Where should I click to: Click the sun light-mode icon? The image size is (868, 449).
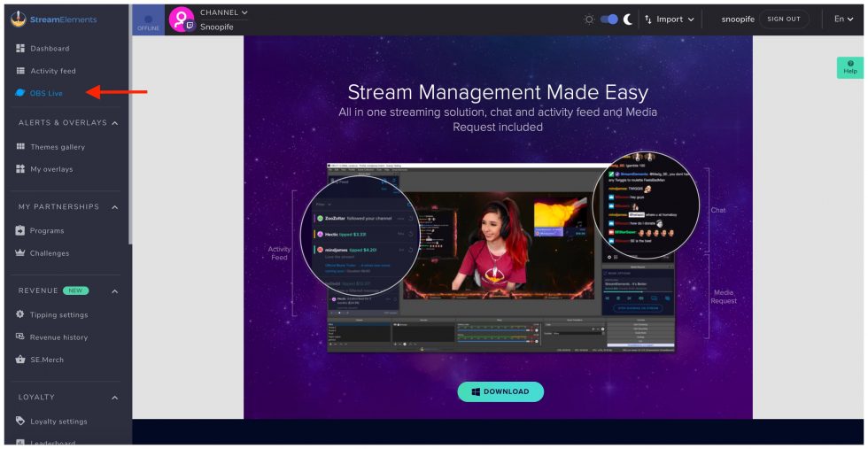click(x=589, y=19)
